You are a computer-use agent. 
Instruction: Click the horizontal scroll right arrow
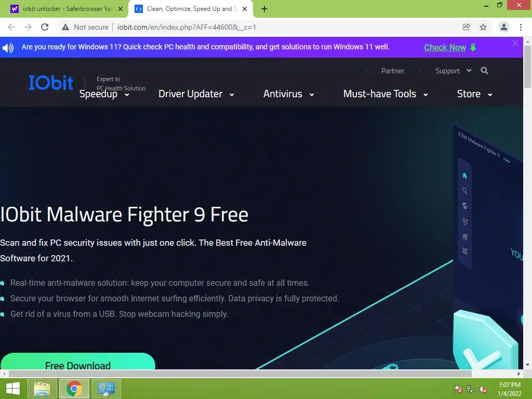(519, 374)
